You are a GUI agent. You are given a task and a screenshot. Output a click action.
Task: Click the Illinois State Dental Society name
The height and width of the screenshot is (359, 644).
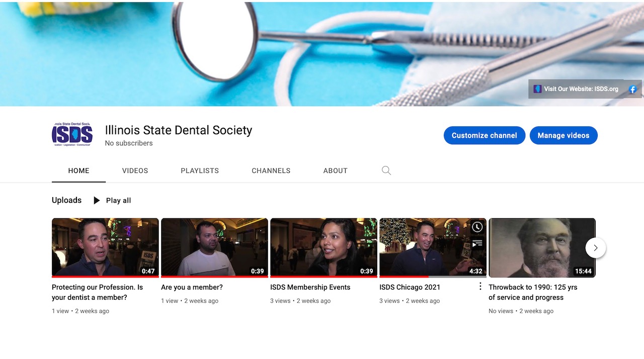(x=179, y=130)
